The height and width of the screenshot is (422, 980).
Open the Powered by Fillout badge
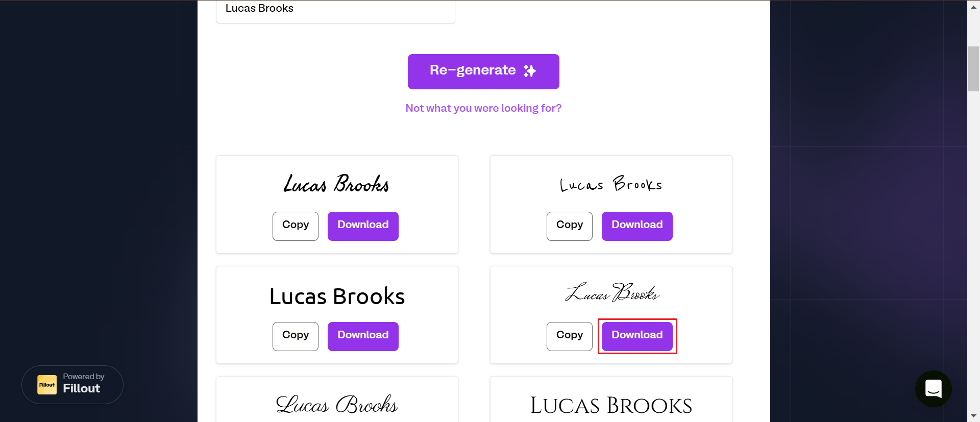click(x=72, y=385)
